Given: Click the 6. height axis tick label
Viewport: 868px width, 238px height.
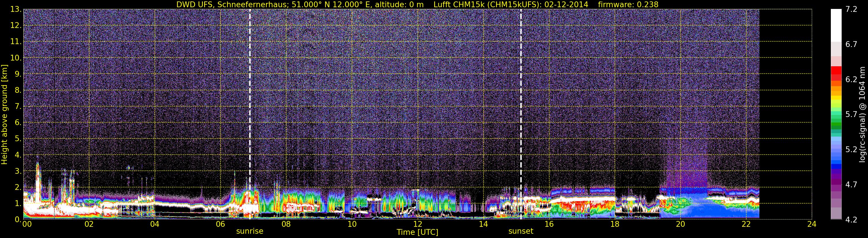Looking at the screenshot, I should pos(18,122).
